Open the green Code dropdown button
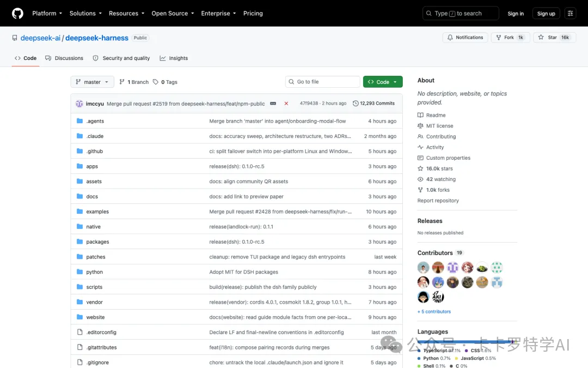The width and height of the screenshot is (588, 368). [x=383, y=82]
